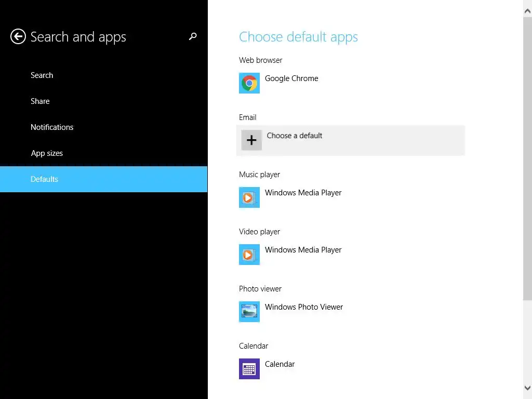Click the vertical scrollbar thumb
The width and height of the screenshot is (532, 399).
click(527, 158)
